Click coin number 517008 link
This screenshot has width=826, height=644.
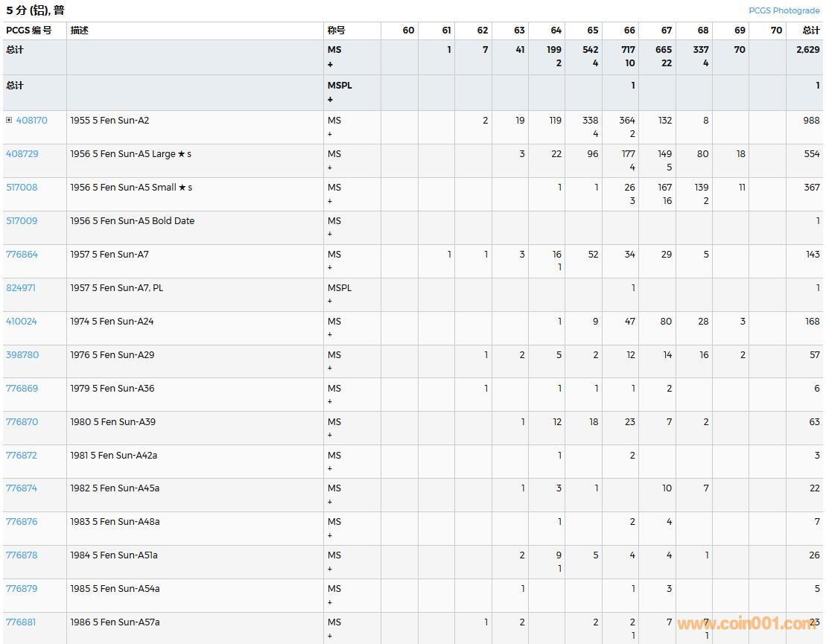click(x=22, y=188)
